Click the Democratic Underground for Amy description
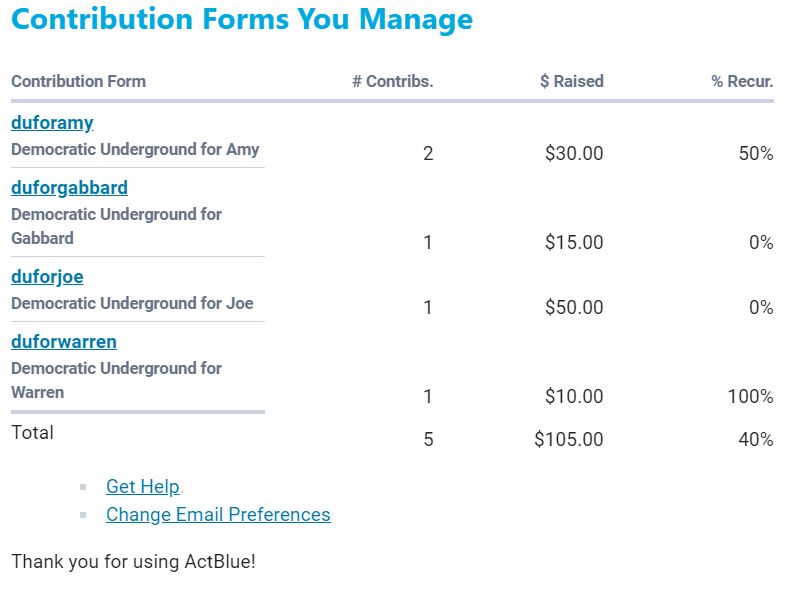This screenshot has height=596, width=791. click(135, 150)
